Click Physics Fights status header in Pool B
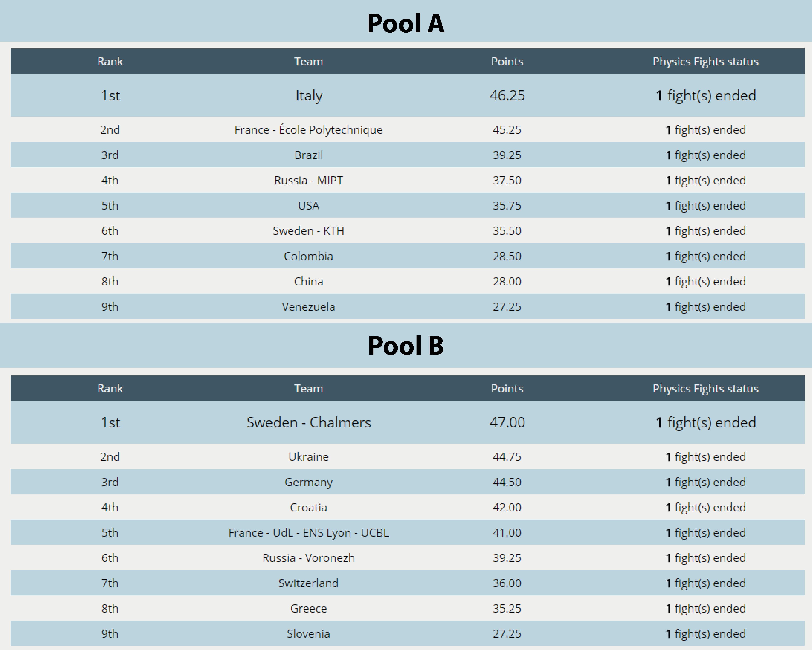The height and width of the screenshot is (650, 812). [705, 389]
